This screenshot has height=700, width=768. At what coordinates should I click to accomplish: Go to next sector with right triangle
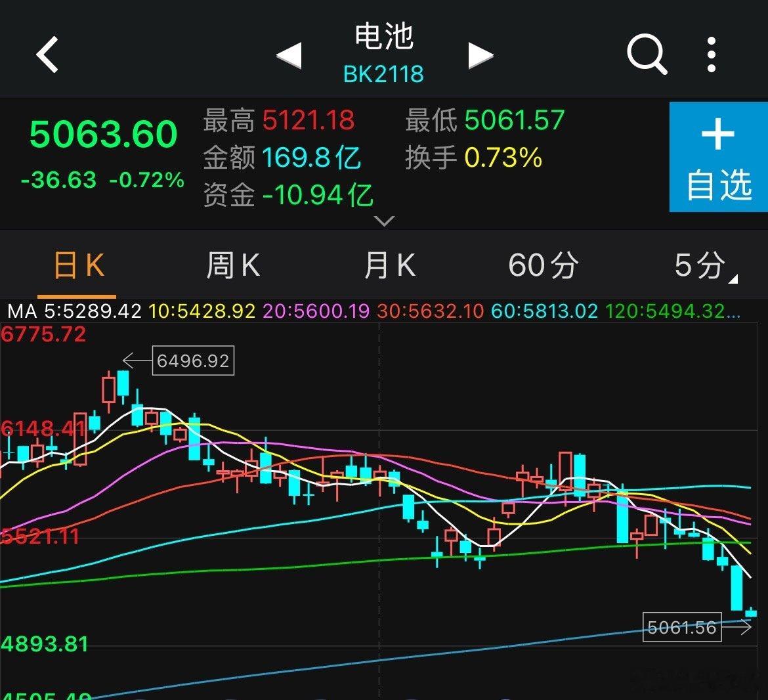coord(480,55)
